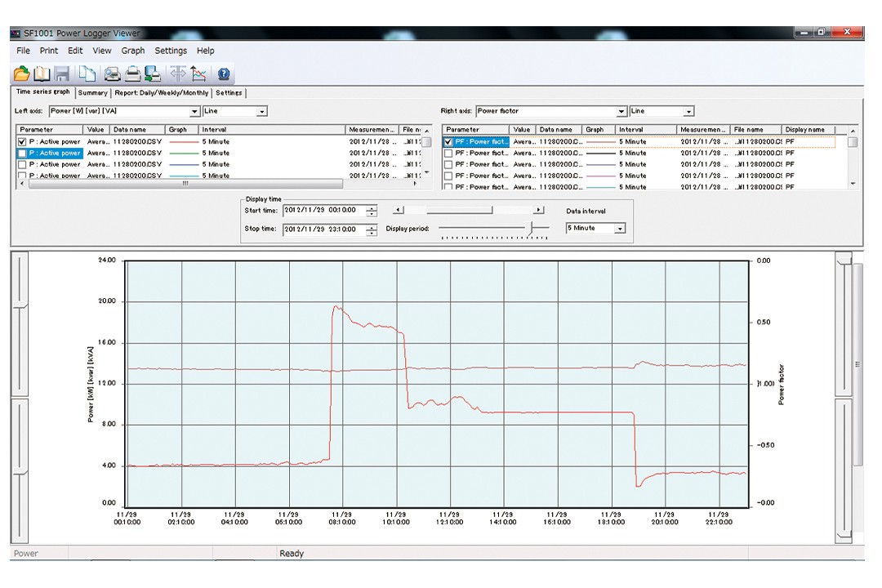
Task: Click the horizontal double-arrow toolbar icon
Action: 178,73
